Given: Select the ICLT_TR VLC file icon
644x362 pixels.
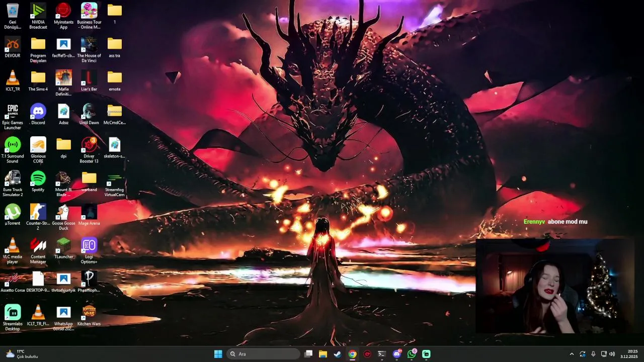Looking at the screenshot, I should click(x=13, y=80).
